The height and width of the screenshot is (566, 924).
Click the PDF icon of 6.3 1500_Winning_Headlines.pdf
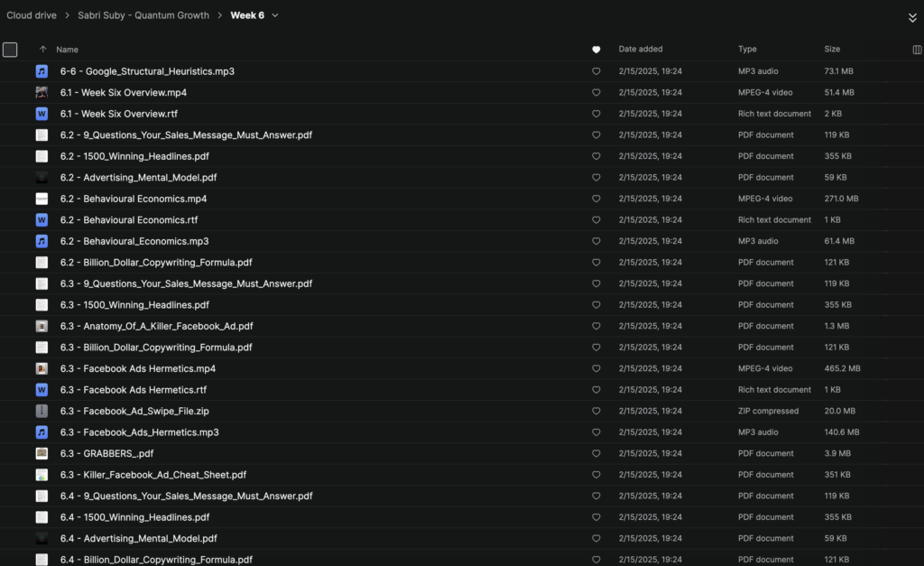click(x=42, y=305)
